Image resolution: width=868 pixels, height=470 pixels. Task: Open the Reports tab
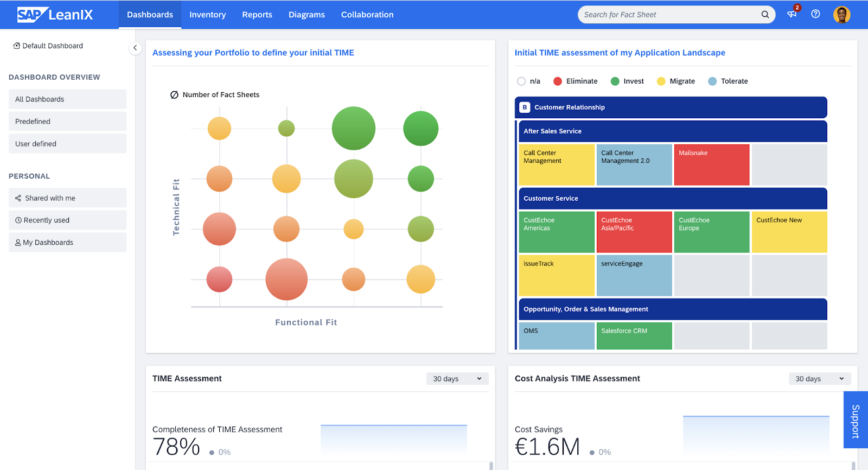point(257,15)
